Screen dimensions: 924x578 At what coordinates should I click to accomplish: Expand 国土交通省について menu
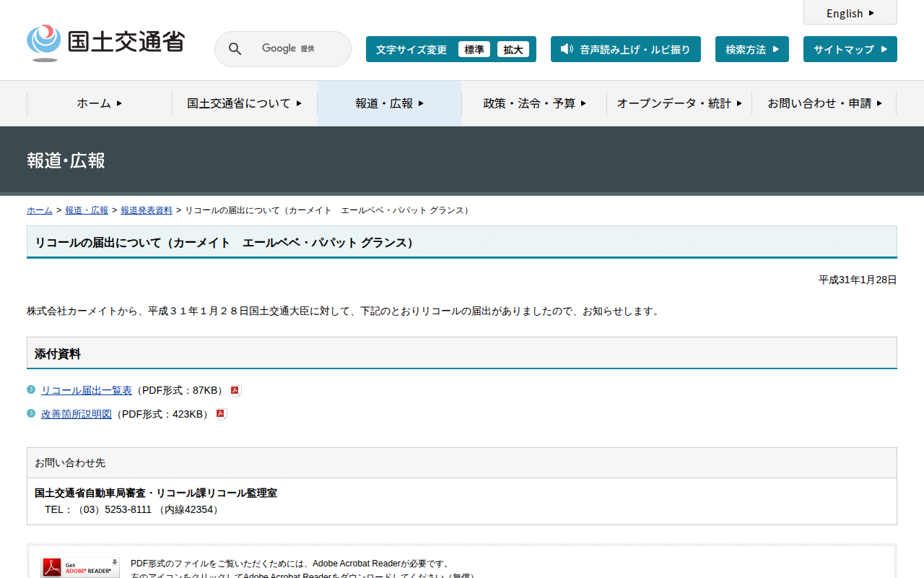coord(244,103)
